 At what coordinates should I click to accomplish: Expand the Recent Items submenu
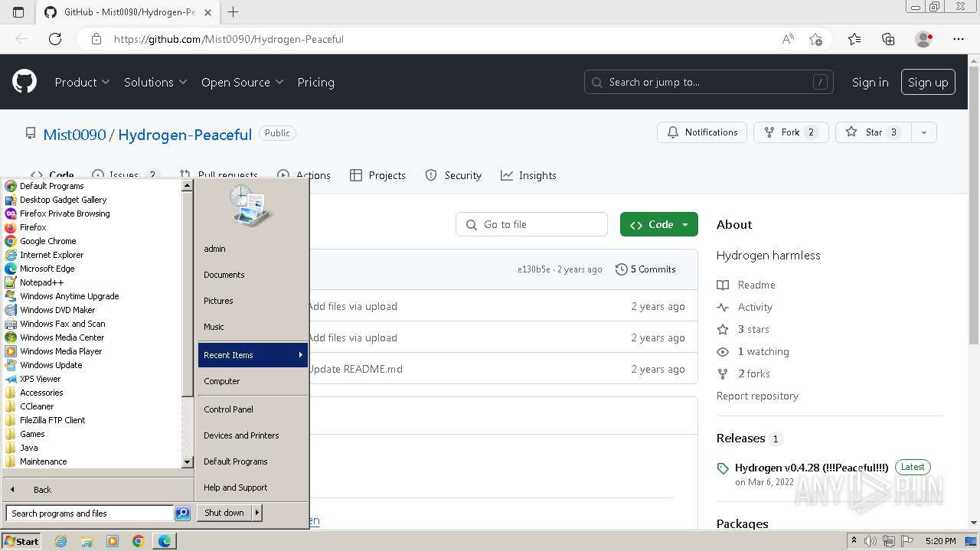(x=253, y=355)
